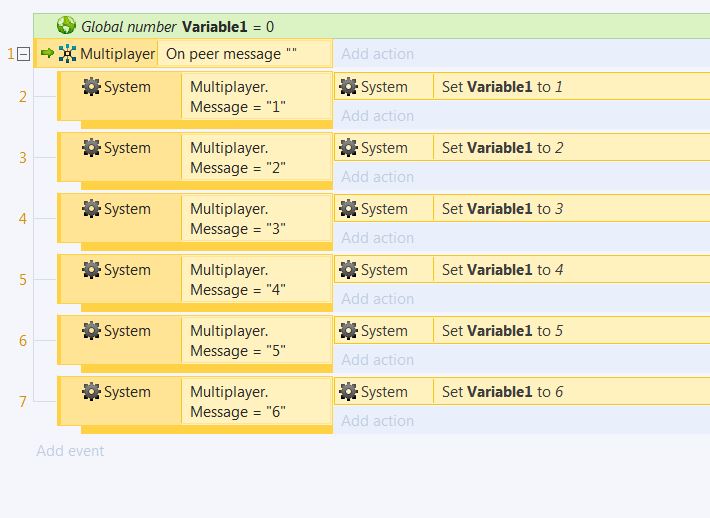710x518 pixels.
Task: Click Add action under Set Variable1 to 4
Action: [x=378, y=299]
